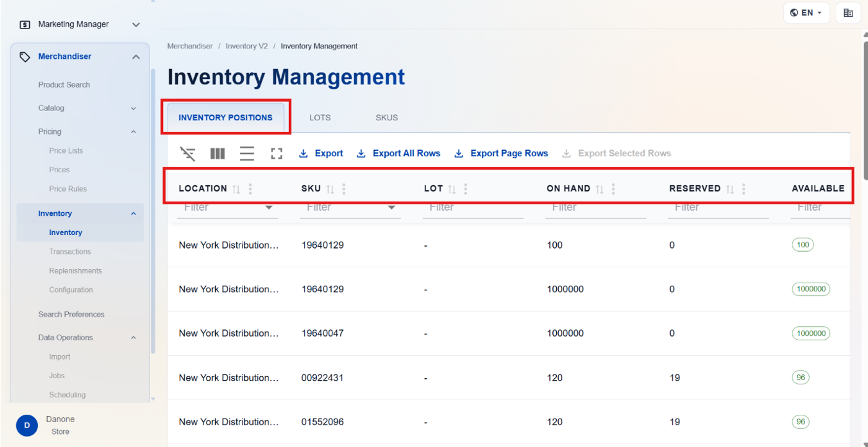Image resolution: width=868 pixels, height=447 pixels.
Task: Open the SKU filter dropdown arrow
Action: [x=392, y=208]
